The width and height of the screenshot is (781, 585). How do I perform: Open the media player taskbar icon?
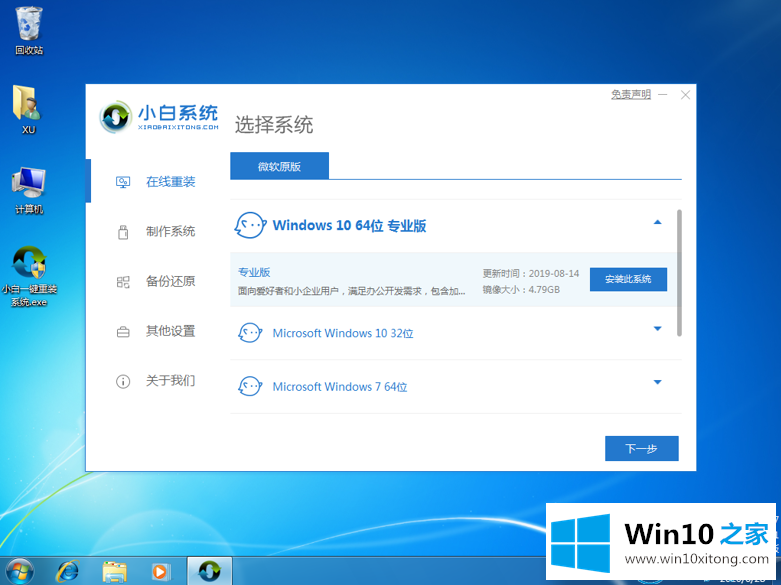coord(161,571)
